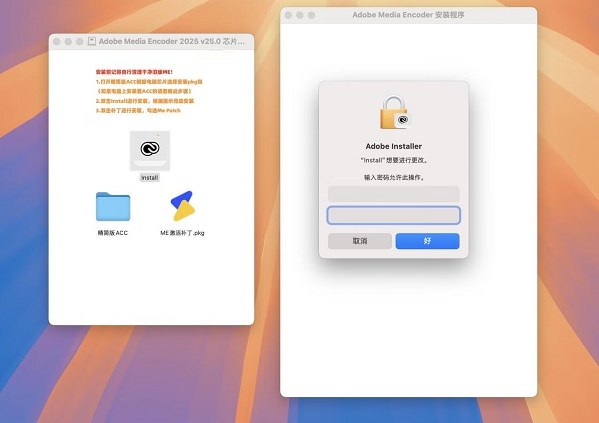
Task: Cancel with the 取消 button
Action: [x=360, y=241]
